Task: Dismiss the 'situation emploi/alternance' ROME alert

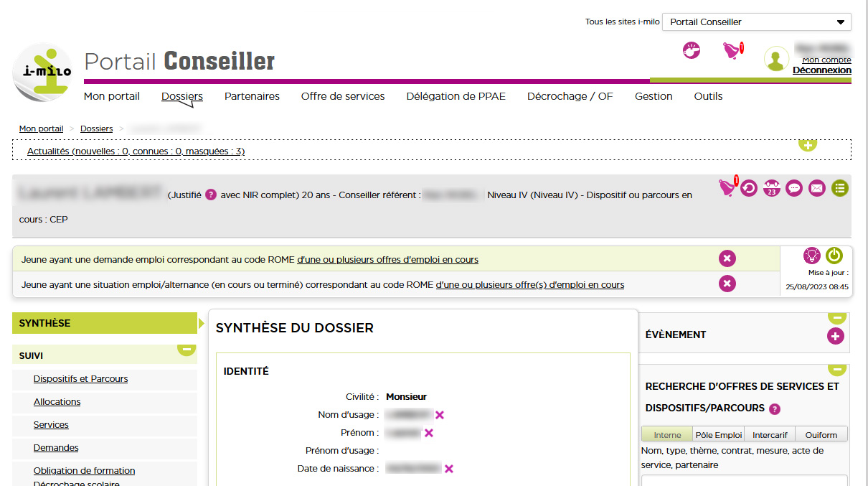Action: coord(727,284)
